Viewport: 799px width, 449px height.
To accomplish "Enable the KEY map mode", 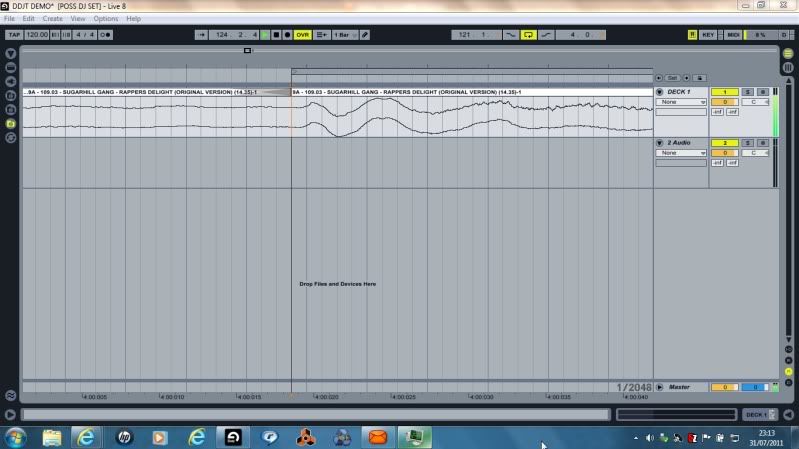I will pos(708,34).
